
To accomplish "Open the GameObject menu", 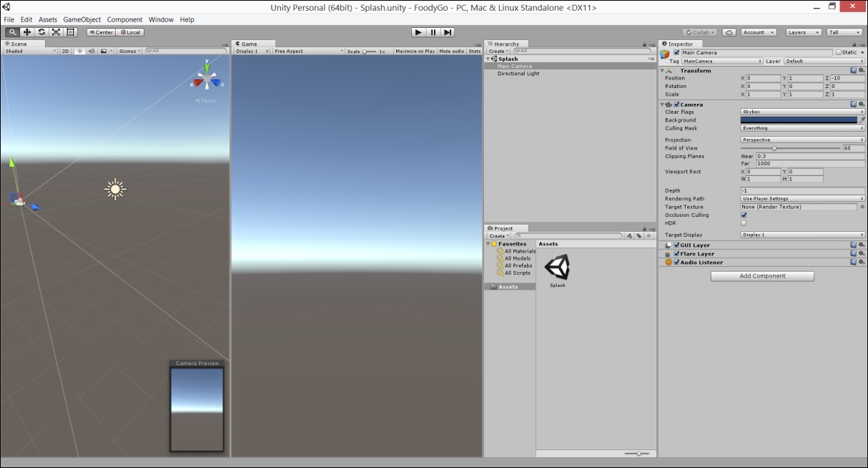I will click(82, 19).
